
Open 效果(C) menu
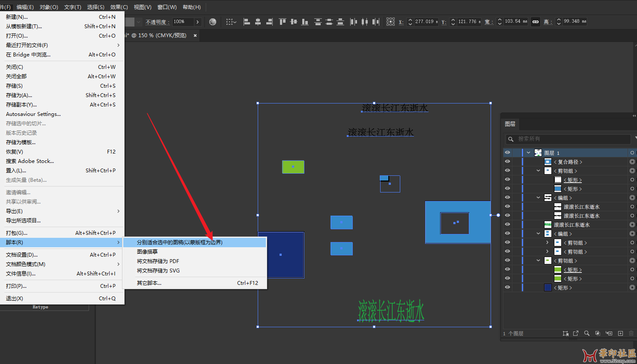tap(119, 7)
